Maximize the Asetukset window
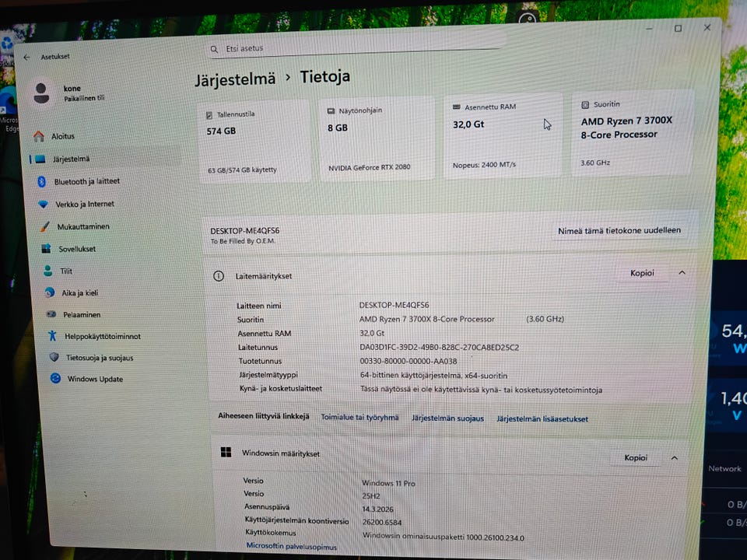The image size is (747, 560). (x=678, y=29)
